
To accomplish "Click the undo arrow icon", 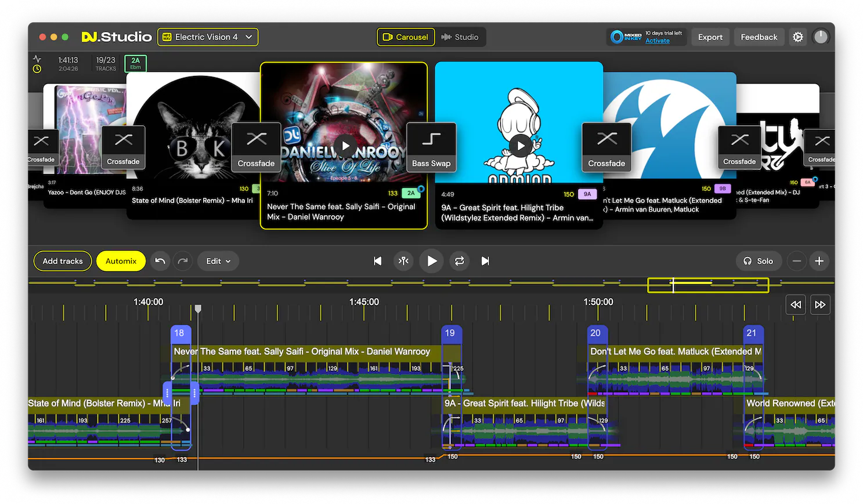I will coord(160,261).
